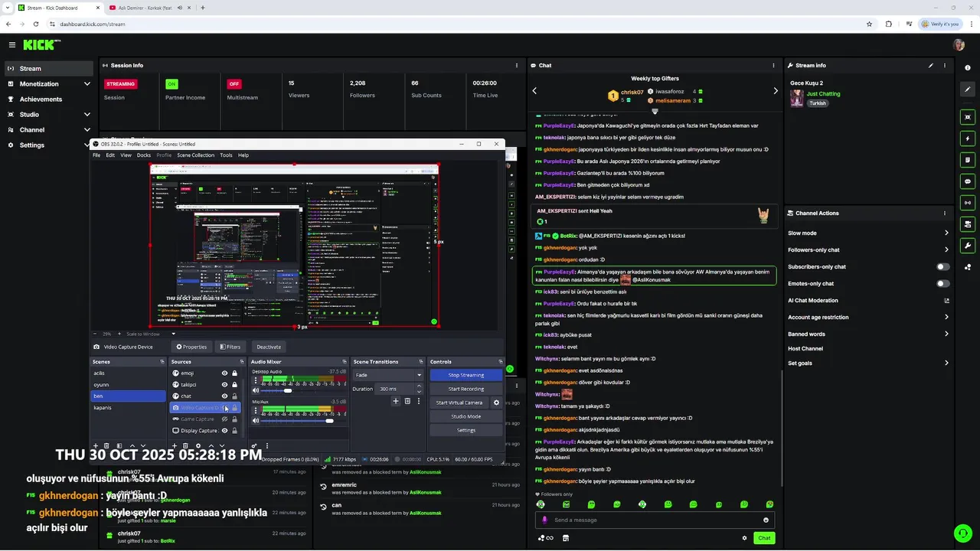The image size is (980, 551).
Task: Toggle Subscribers-only chat switch
Action: click(943, 267)
